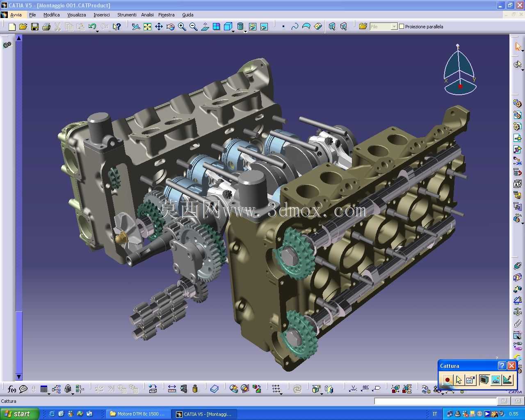Click the gears icon in left panel
The height and width of the screenshot is (420, 525).
(x=7, y=45)
